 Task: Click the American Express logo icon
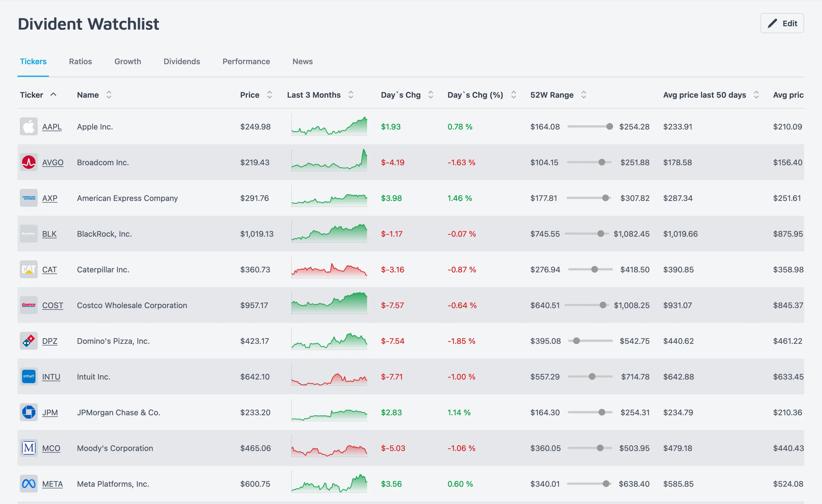pos(29,198)
